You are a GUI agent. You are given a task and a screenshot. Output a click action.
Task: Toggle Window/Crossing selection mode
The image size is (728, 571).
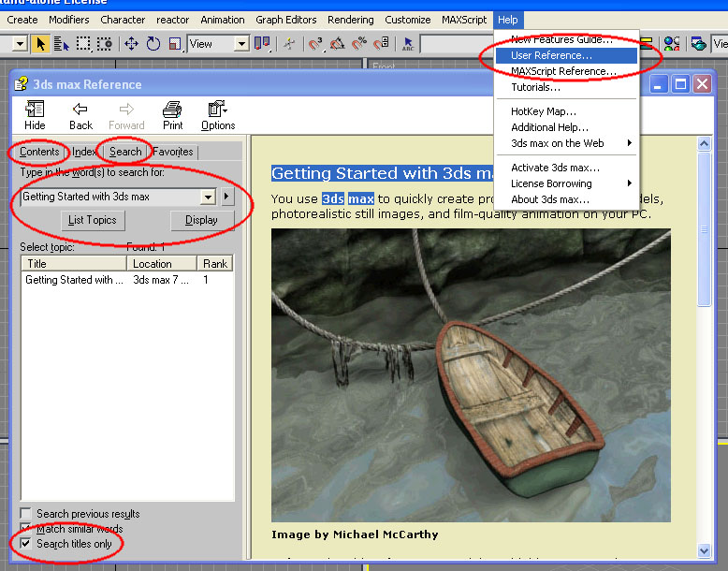105,44
